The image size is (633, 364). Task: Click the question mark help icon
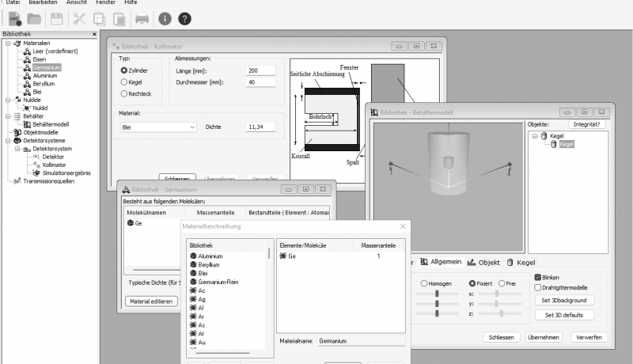tap(184, 17)
